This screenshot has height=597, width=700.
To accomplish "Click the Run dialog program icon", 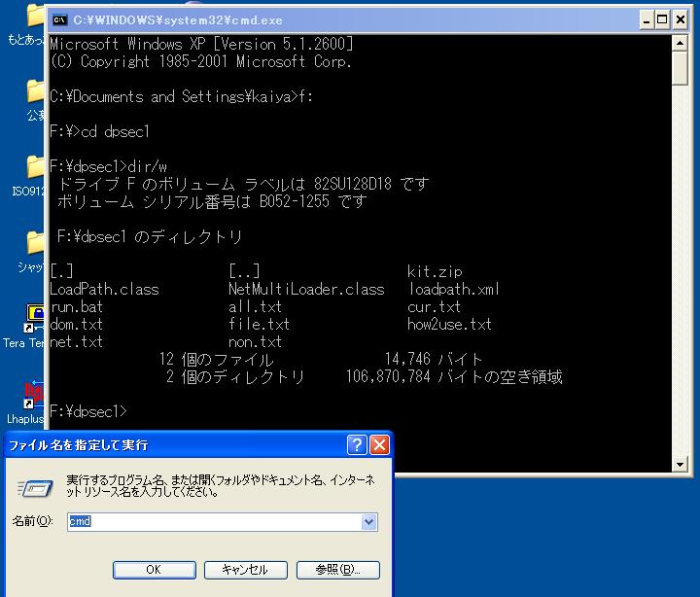I will tap(35, 488).
